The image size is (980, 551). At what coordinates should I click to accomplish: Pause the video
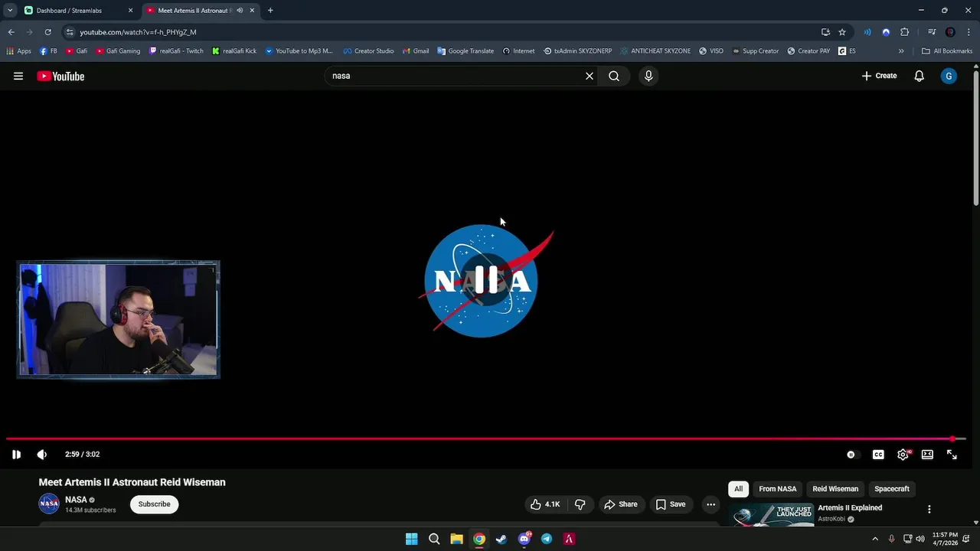pos(16,455)
